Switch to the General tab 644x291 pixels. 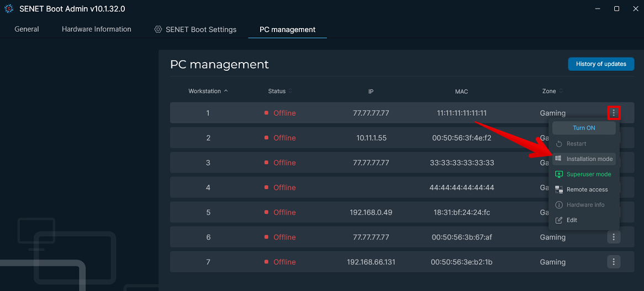coord(27,29)
